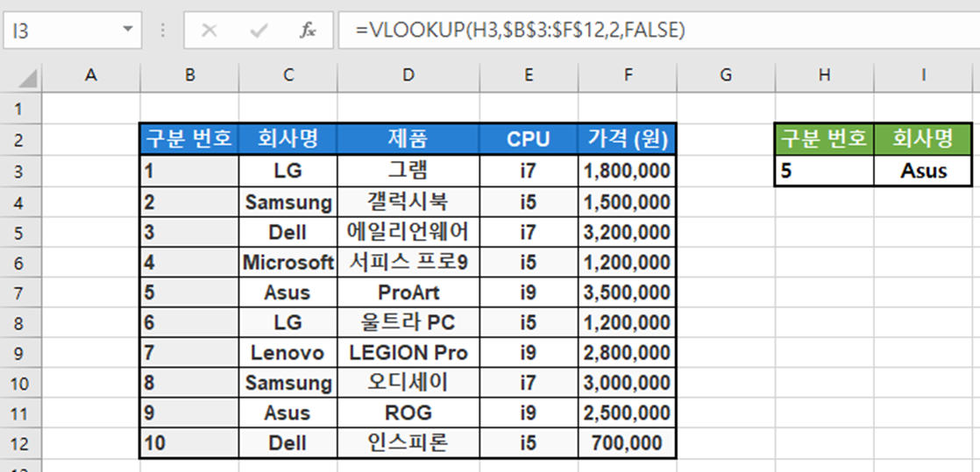Screen dimensions: 980x472
Task: Click the blue 구분 번호 table header
Action: click(x=189, y=139)
